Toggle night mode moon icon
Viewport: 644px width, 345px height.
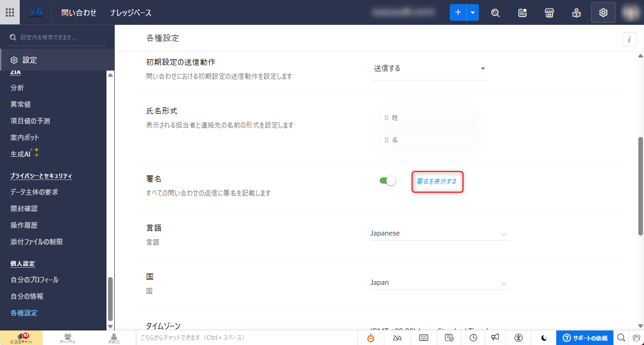[544, 338]
